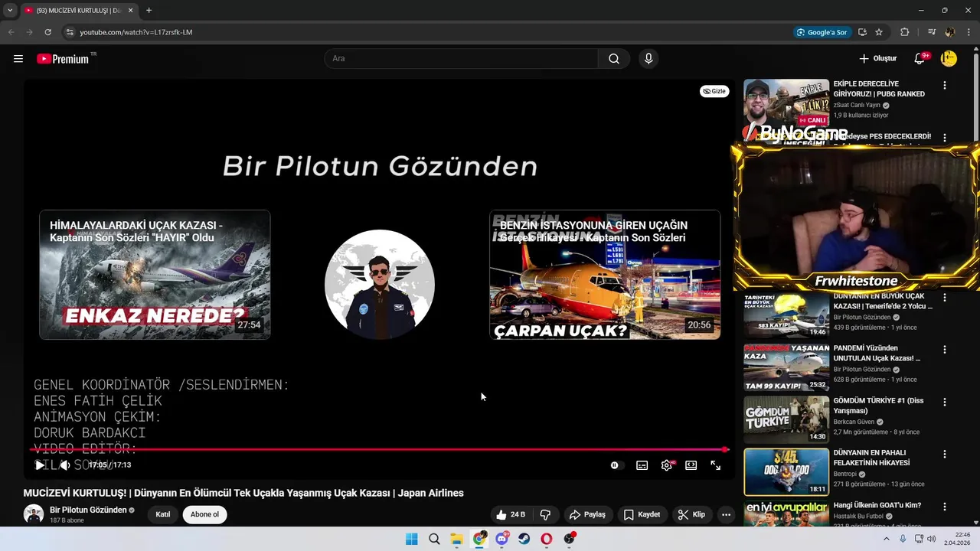The width and height of the screenshot is (980, 551).
Task: Open options for PANDEMİ Yüzünden UNUTULAN video
Action: coord(945,350)
